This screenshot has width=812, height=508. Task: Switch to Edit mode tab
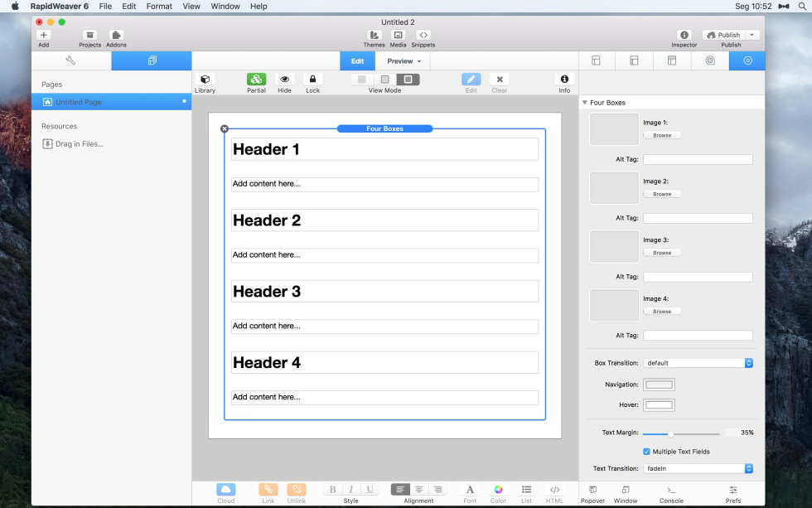[357, 61]
